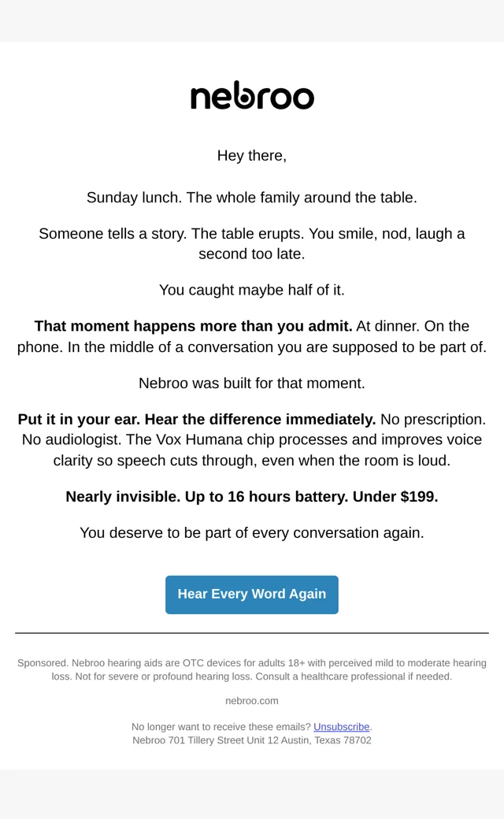Screen dimensions: 504x819
Task: Click the 'Sunday lunch' sentence
Action: tap(252, 198)
